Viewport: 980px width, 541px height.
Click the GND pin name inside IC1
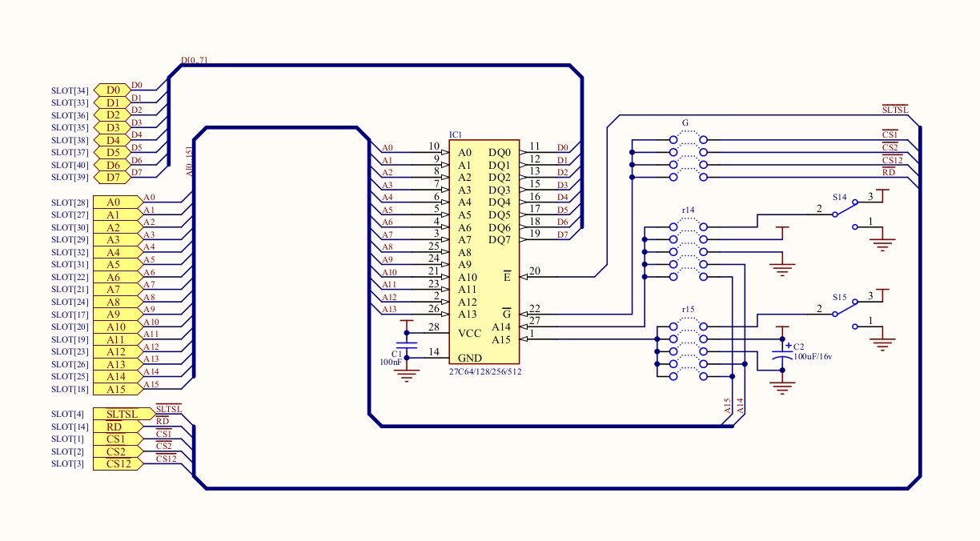tap(470, 358)
